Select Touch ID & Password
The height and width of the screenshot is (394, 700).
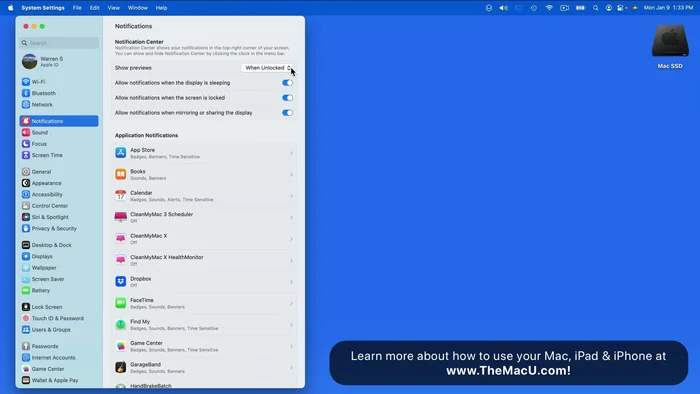point(59,318)
